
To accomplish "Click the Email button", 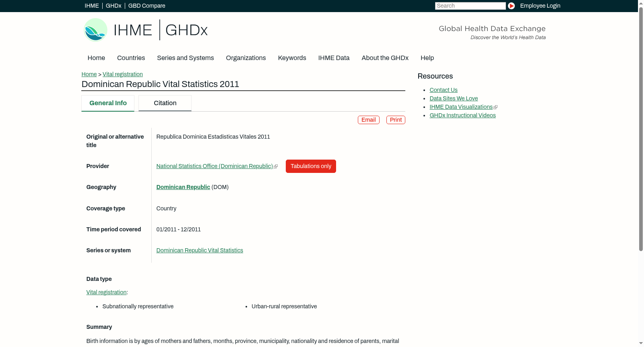I will coord(369,120).
